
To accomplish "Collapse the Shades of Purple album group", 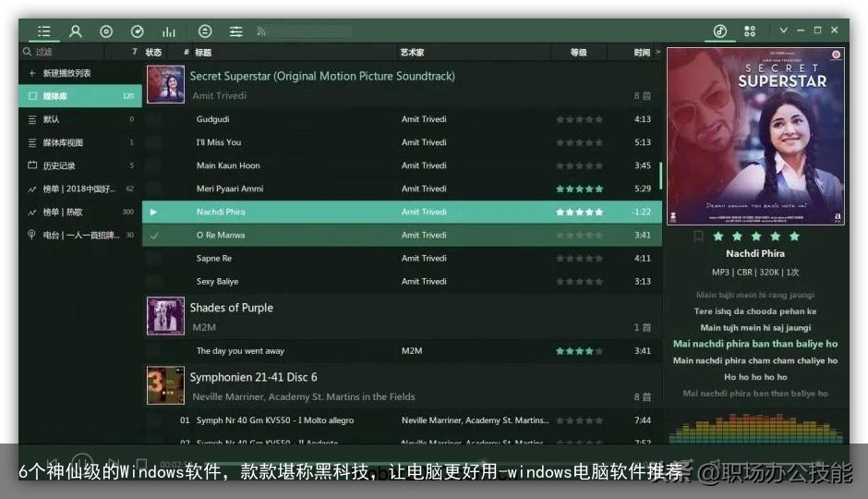I will coord(402,316).
